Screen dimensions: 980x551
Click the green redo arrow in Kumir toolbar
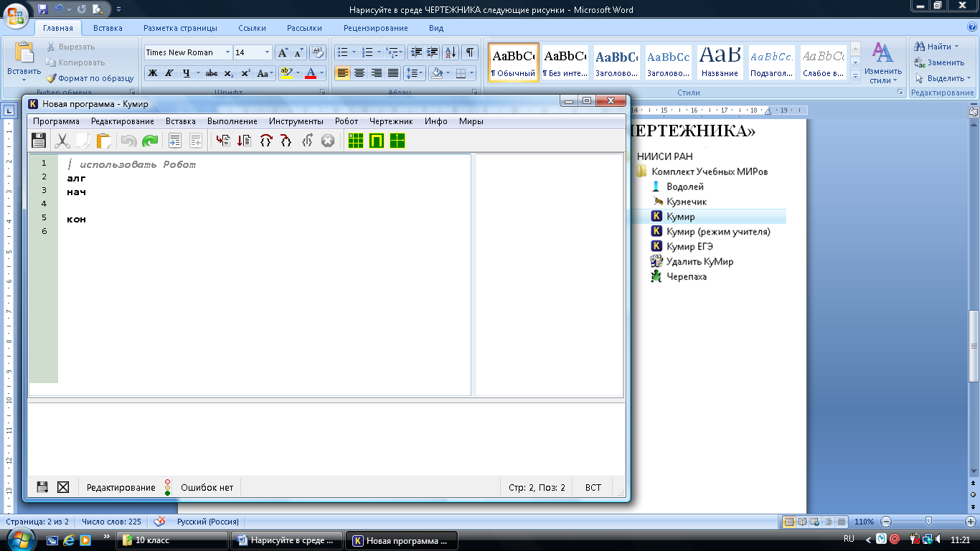click(x=150, y=141)
